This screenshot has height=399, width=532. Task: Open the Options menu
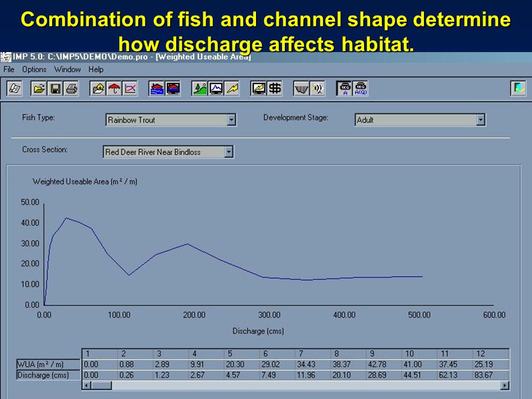point(34,70)
